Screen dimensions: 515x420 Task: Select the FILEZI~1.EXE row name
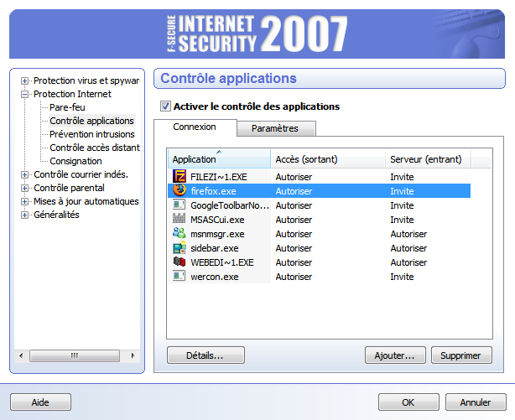219,177
